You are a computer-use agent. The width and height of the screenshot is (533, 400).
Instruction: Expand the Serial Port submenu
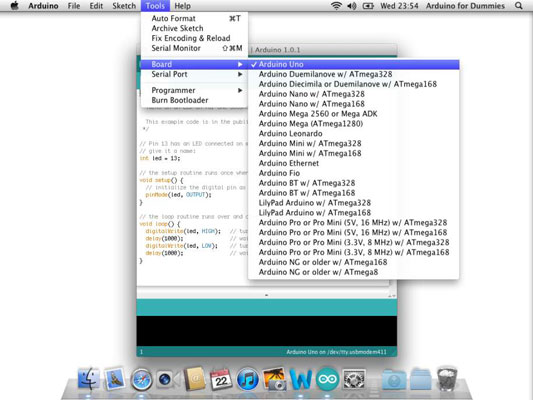tap(194, 74)
